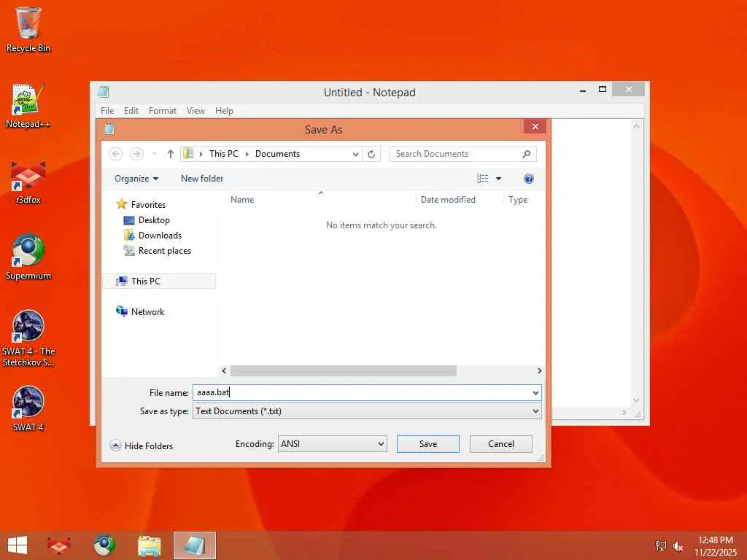This screenshot has width=747, height=560.
Task: Click the Notepad taskbar button
Action: pos(194,545)
